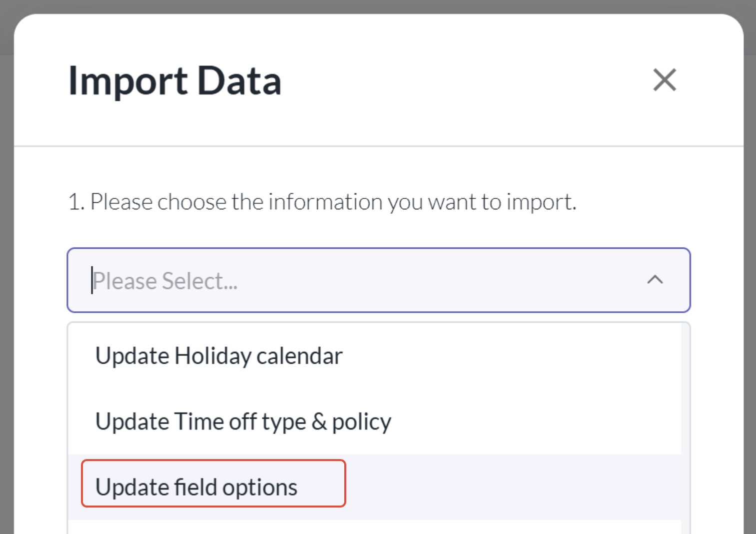Image resolution: width=756 pixels, height=534 pixels.
Task: Click the Import Data heading
Action: pos(175,81)
